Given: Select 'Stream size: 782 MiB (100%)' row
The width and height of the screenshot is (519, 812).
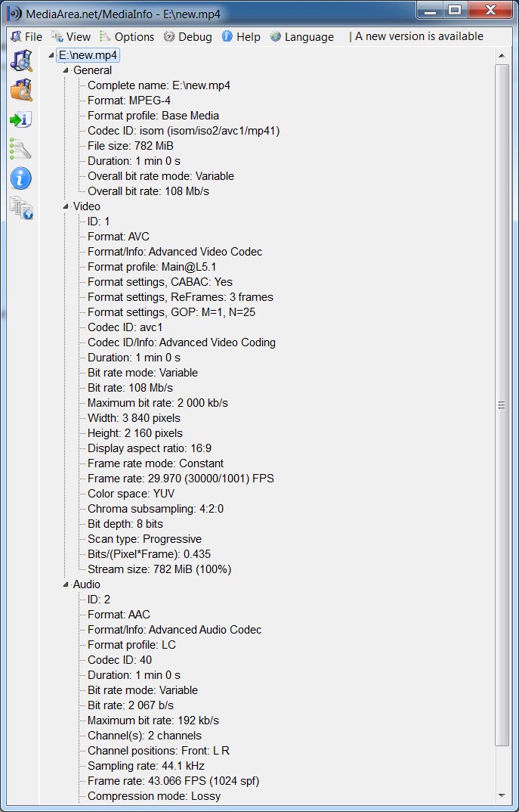Looking at the screenshot, I should pos(159,569).
